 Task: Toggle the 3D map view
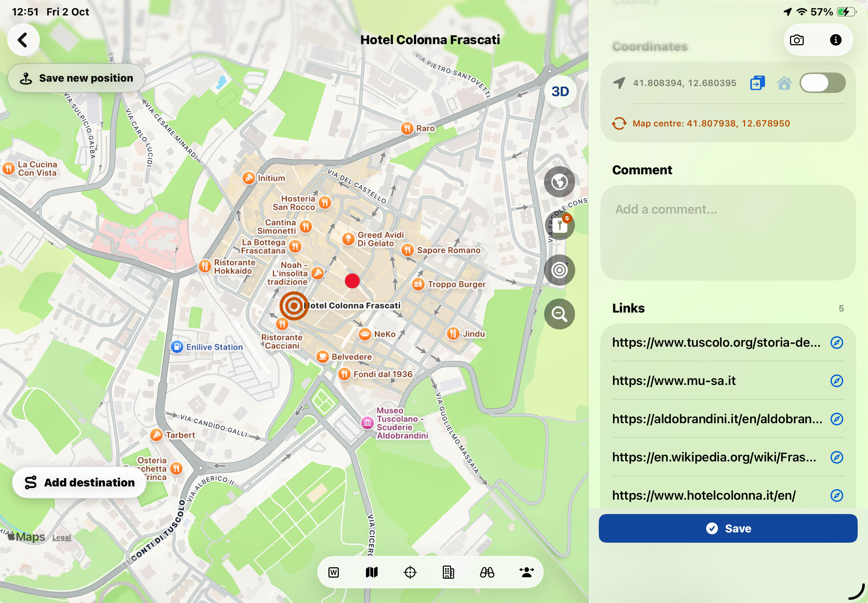pyautogui.click(x=560, y=92)
